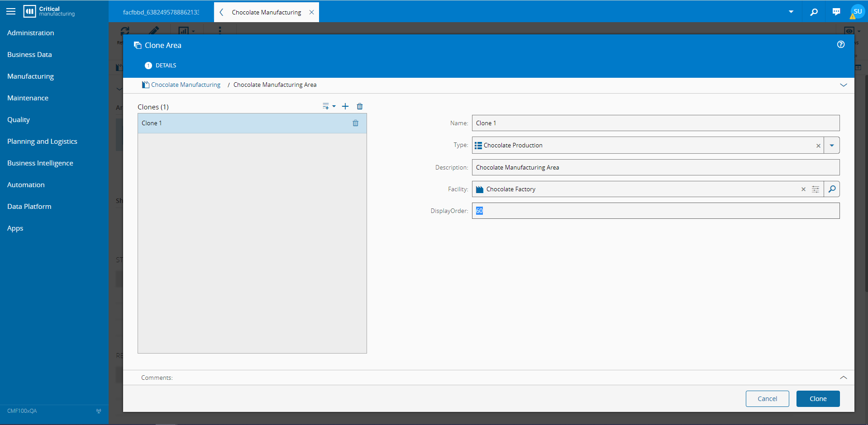This screenshot has height=425, width=868.
Task: Switch to the facfbbd tab
Action: pos(161,12)
